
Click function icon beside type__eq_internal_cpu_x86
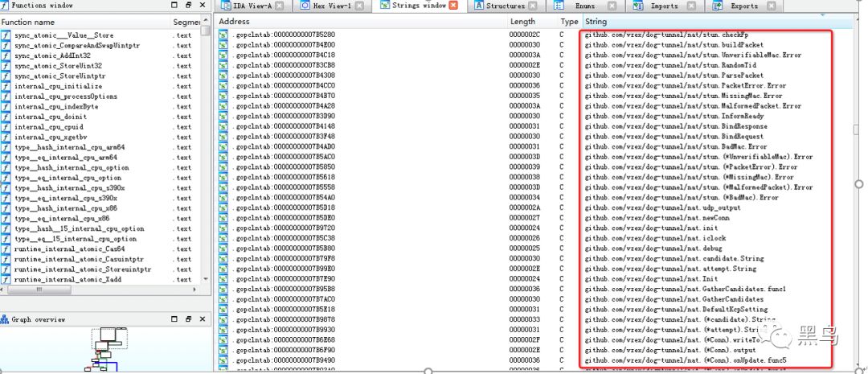click(6, 219)
